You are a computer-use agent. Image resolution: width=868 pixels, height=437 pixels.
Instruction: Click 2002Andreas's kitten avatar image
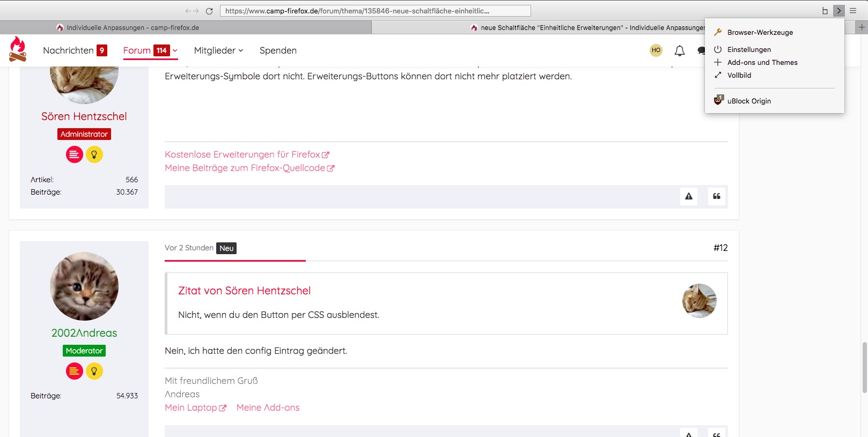[x=84, y=286]
